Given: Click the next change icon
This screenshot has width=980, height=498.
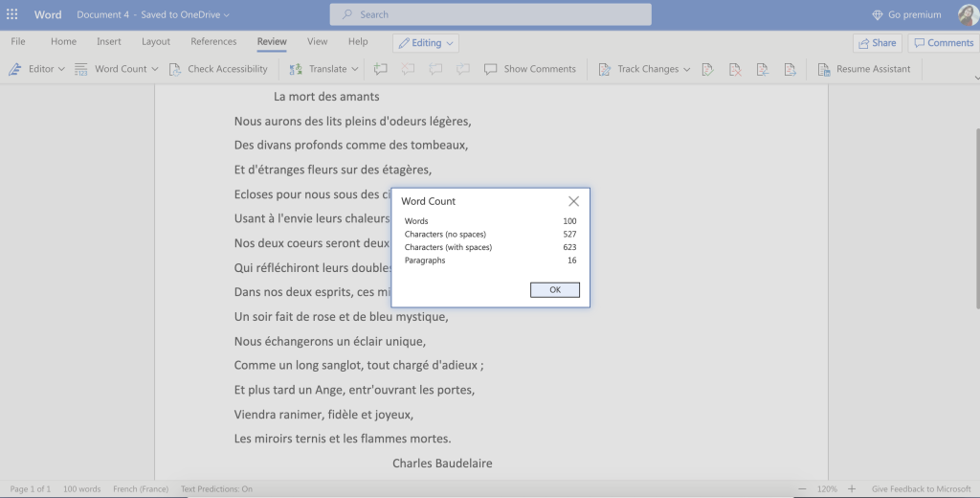Looking at the screenshot, I should [790, 69].
